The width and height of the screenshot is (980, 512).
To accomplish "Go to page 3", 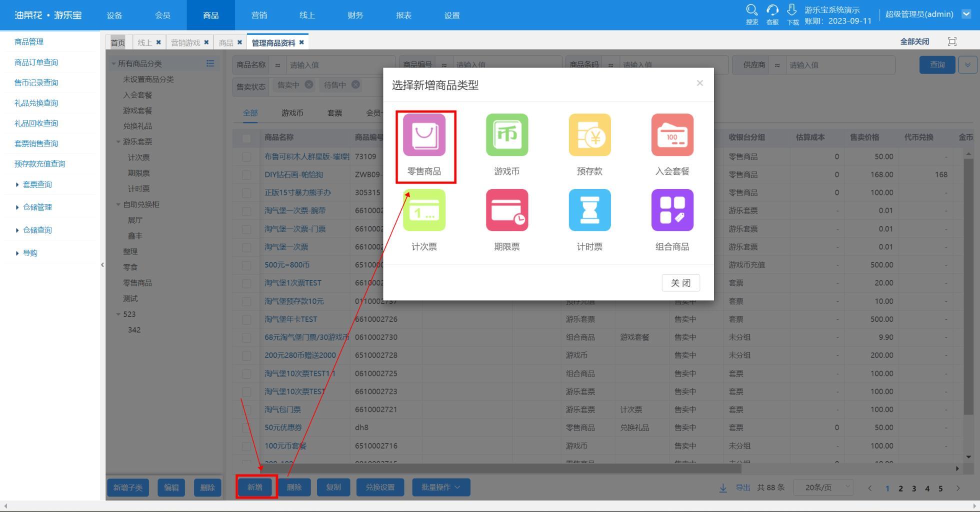I will point(914,488).
